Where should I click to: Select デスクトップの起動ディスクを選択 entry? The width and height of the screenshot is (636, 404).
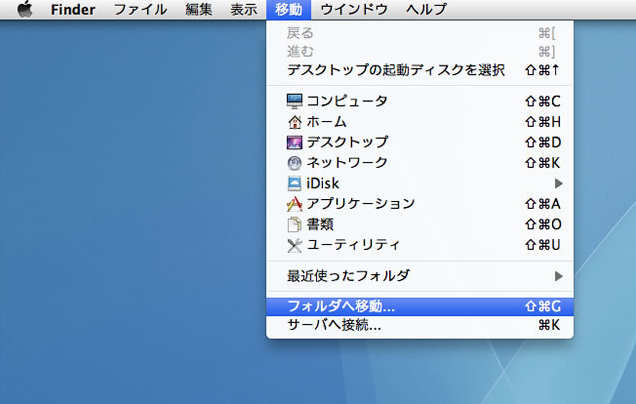(395, 70)
